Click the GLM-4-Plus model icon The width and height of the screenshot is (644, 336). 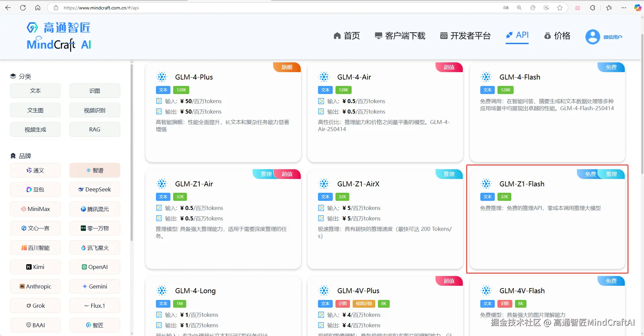[162, 77]
